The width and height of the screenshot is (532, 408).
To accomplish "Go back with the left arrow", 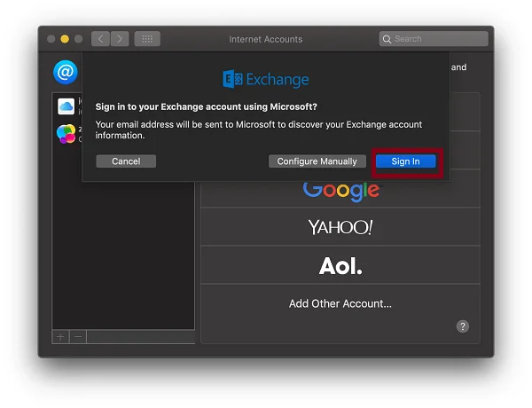I will pos(100,39).
